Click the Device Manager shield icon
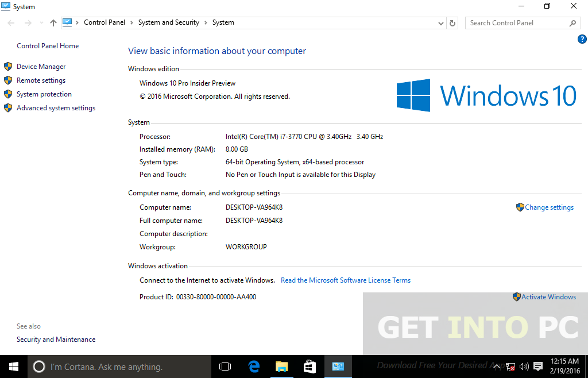 click(8, 67)
